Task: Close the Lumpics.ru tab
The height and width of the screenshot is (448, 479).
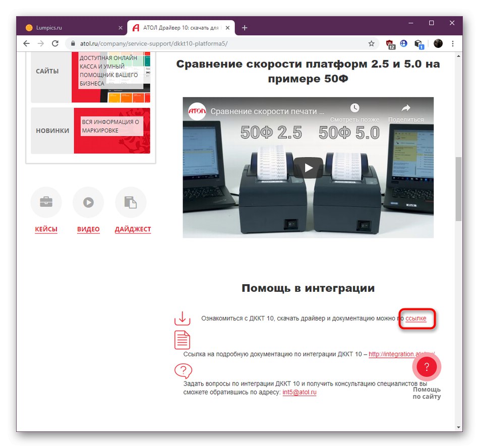Action: point(121,28)
